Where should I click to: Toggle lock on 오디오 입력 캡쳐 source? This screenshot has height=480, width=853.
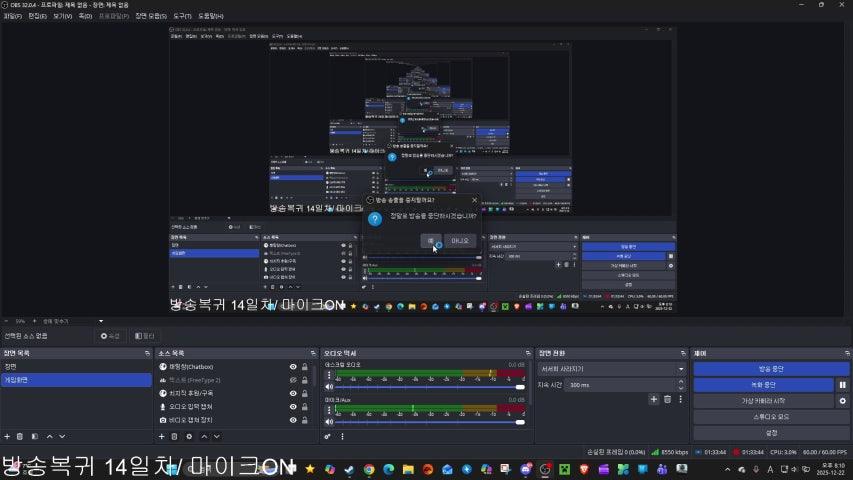(x=305, y=407)
